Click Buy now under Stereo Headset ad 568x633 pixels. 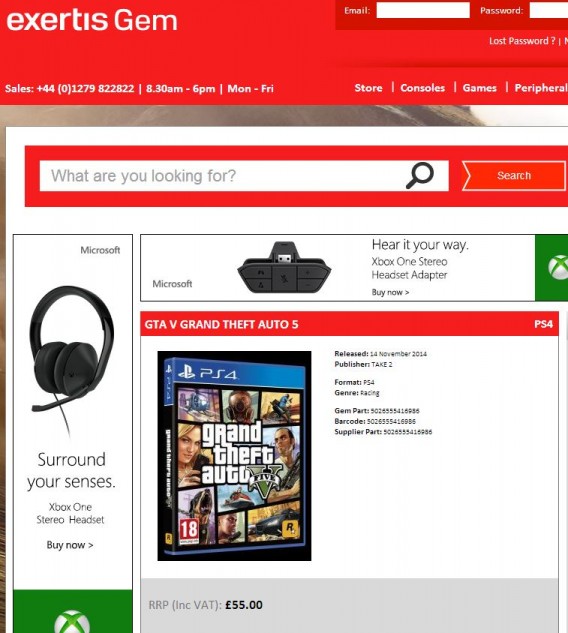click(x=70, y=545)
